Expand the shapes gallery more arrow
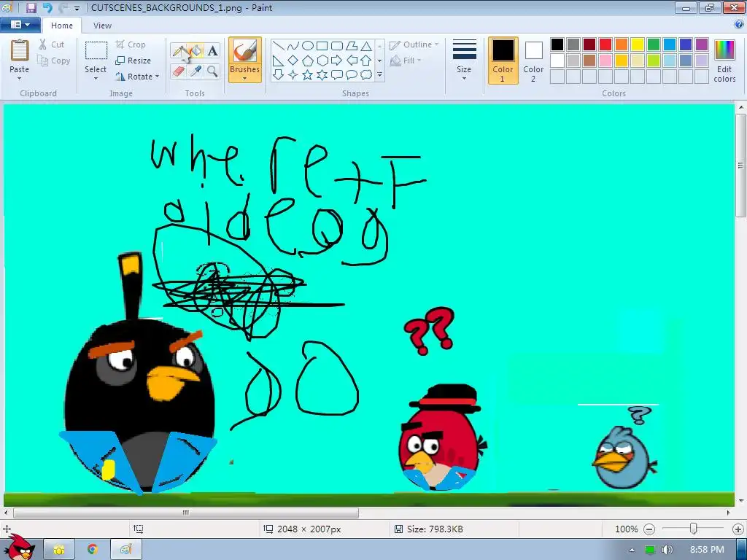 click(379, 75)
